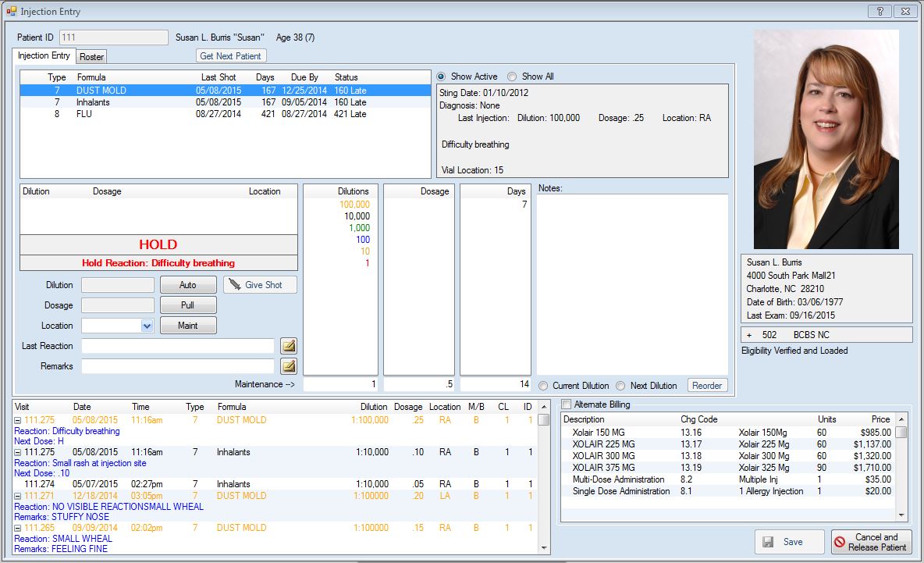The image size is (924, 563).
Task: Click the syringe Give Shot button
Action: click(260, 285)
